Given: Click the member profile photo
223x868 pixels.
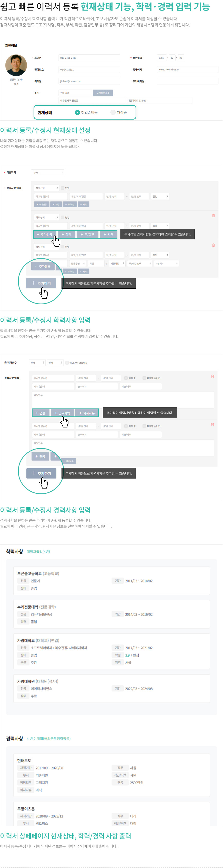Looking at the screenshot, I should tap(16, 65).
